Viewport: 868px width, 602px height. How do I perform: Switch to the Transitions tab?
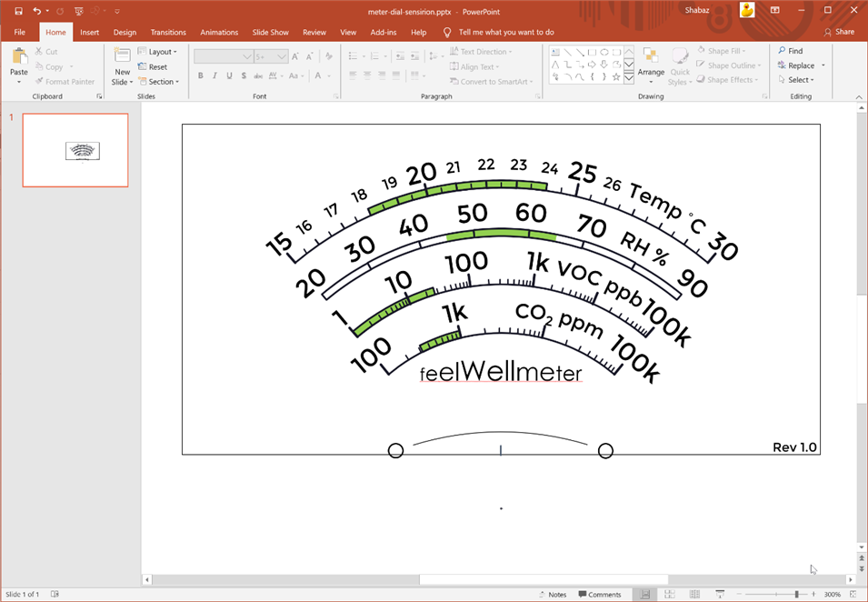tap(168, 32)
